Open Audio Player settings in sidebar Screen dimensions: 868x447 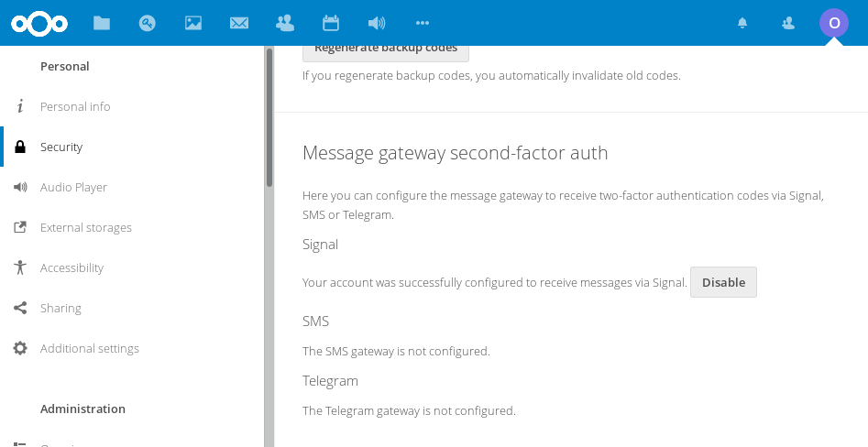(73, 187)
